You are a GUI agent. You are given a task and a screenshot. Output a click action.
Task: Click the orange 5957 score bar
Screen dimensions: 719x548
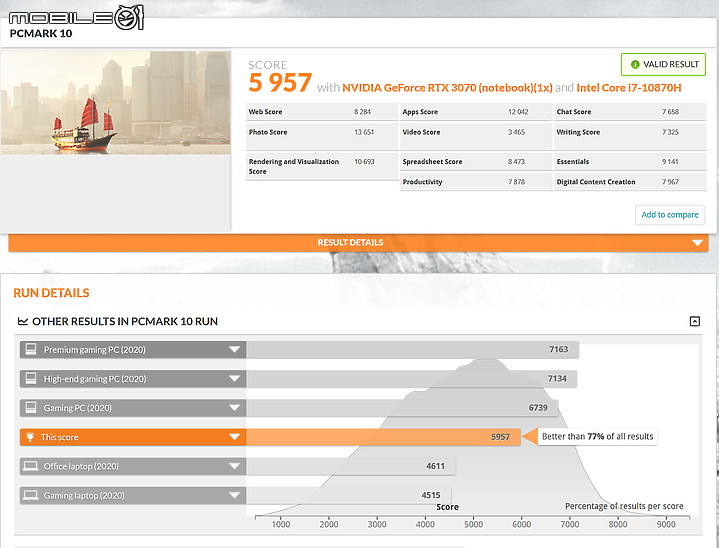(x=383, y=437)
